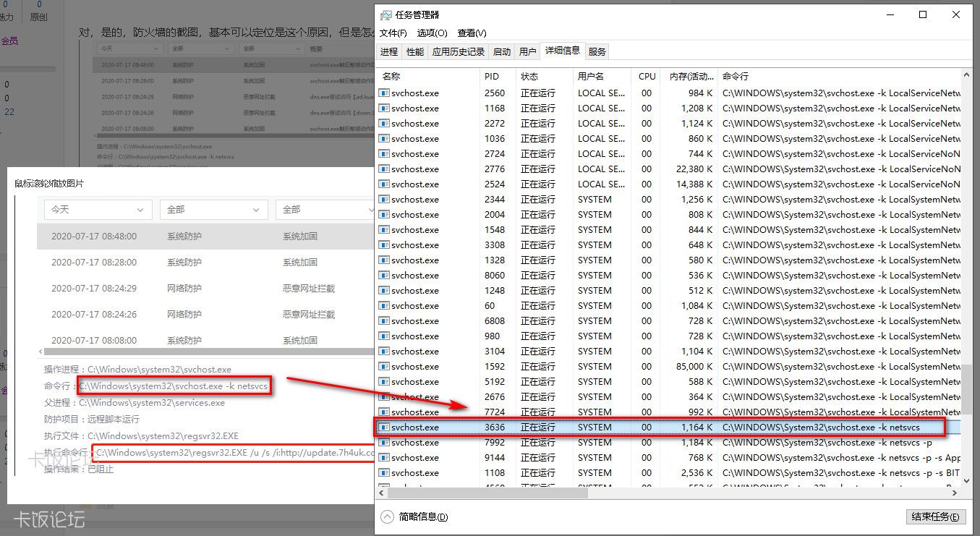Viewport: 980px width, 536px height.
Task: Click the svchost.exe icon in PID 3636 row
Action: pyautogui.click(x=385, y=427)
